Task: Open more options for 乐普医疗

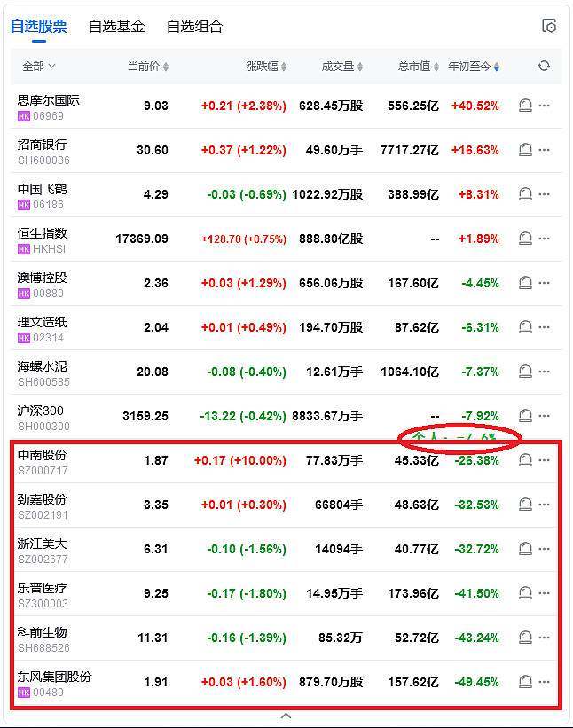Action: 545,593
